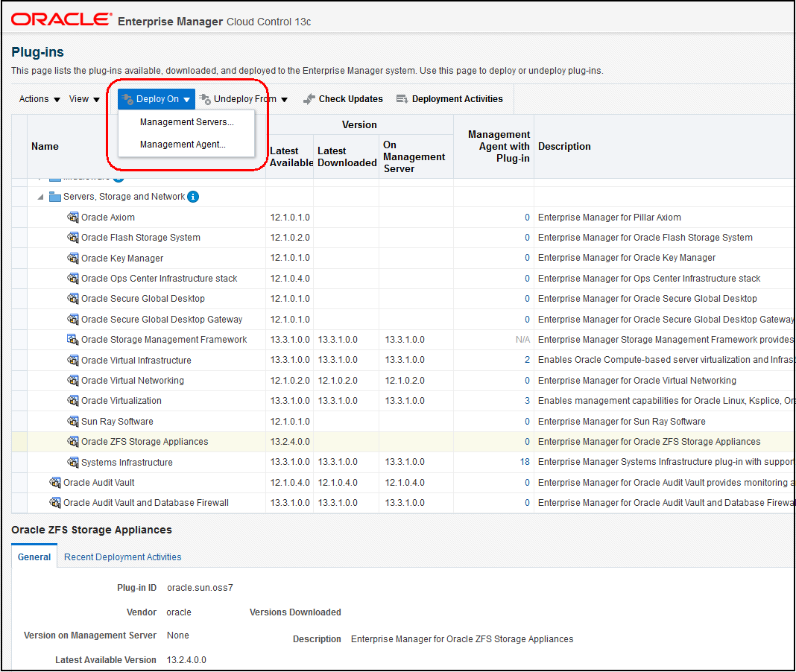This screenshot has width=796, height=672.
Task: Click the Deployment Activities button
Action: point(449,99)
